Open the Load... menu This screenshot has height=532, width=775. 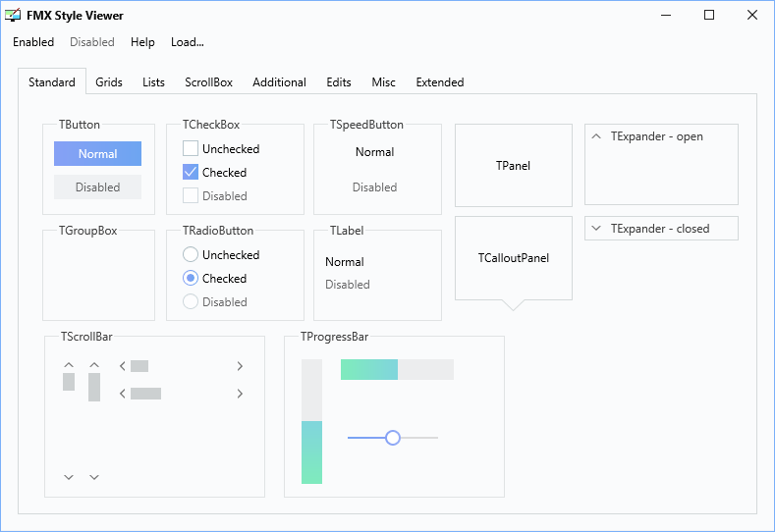[188, 42]
